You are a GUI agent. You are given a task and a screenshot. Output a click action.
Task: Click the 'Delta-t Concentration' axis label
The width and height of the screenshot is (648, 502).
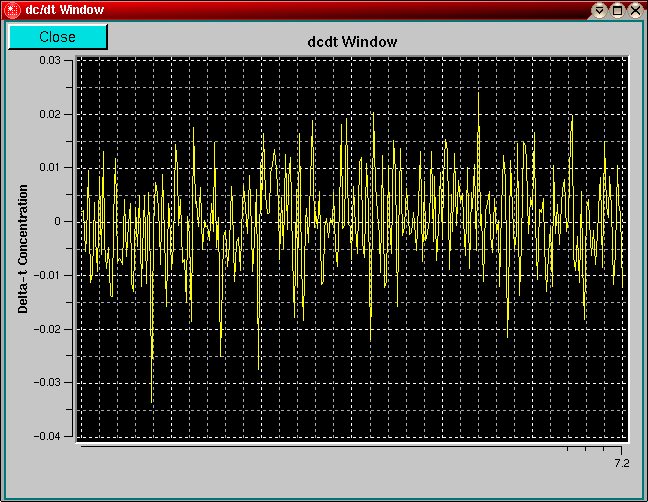click(x=23, y=248)
